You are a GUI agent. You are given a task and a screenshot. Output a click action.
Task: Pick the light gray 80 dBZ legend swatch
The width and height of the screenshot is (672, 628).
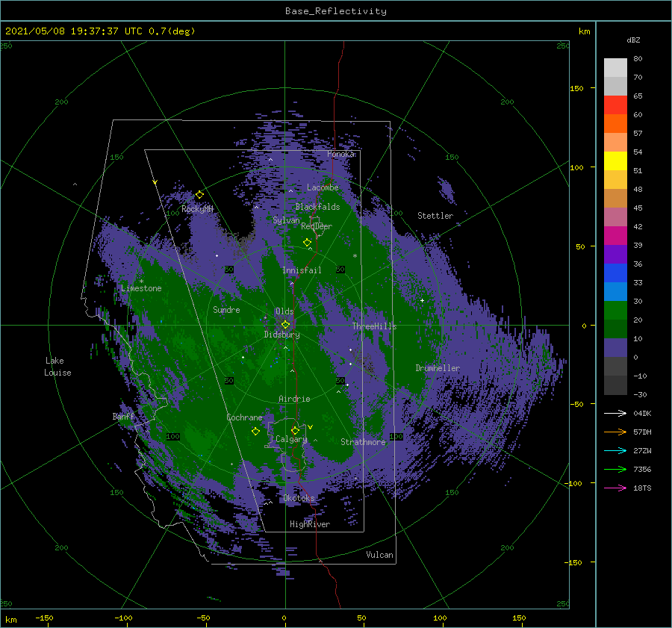click(615, 67)
